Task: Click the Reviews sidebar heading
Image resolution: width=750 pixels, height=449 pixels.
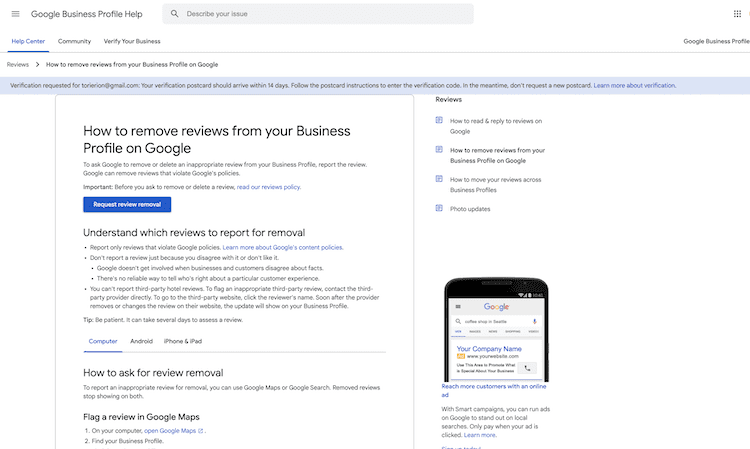Action: click(449, 99)
